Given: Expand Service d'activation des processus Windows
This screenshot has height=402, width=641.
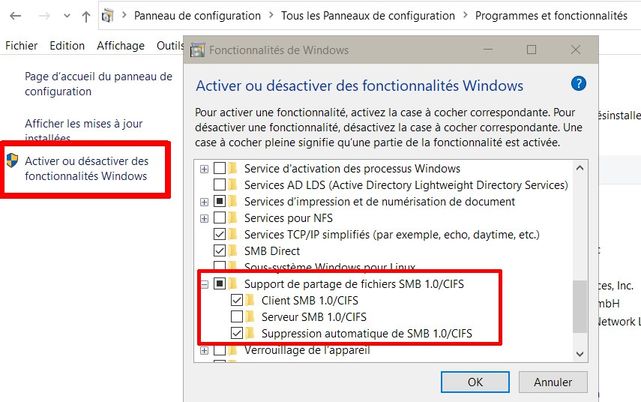Looking at the screenshot, I should [x=204, y=169].
